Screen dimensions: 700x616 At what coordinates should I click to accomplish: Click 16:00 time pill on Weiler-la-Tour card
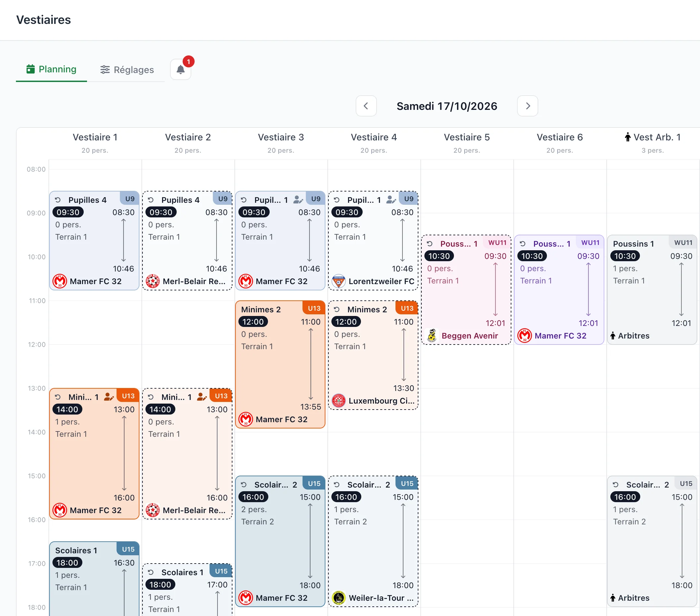point(346,497)
